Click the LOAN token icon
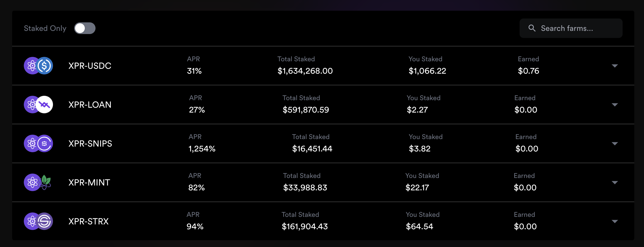This screenshot has width=644, height=247. tap(44, 105)
